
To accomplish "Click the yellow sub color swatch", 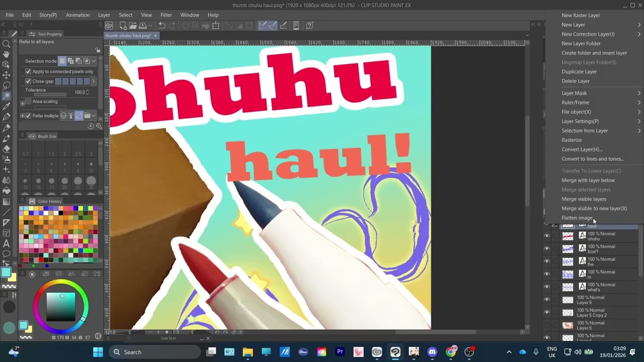I will pyautogui.click(x=13, y=278).
